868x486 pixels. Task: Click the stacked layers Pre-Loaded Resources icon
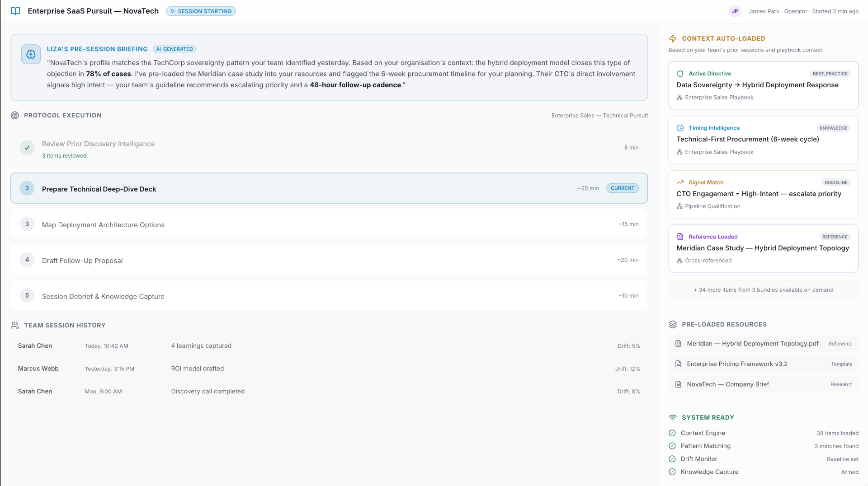point(673,324)
